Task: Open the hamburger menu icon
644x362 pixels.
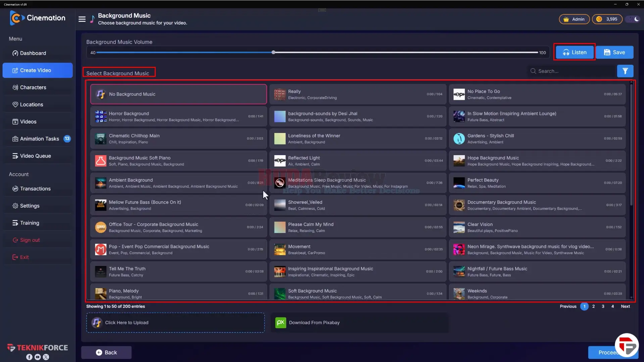Action: pyautogui.click(x=82, y=19)
